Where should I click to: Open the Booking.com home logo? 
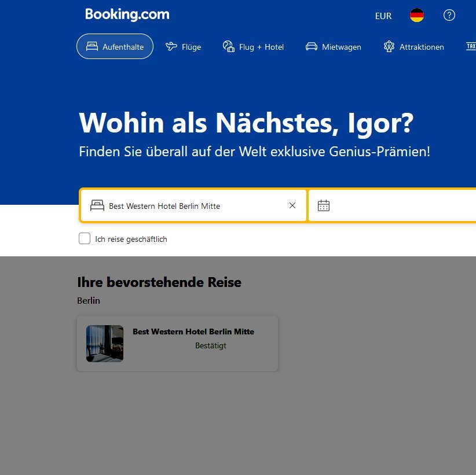(127, 14)
